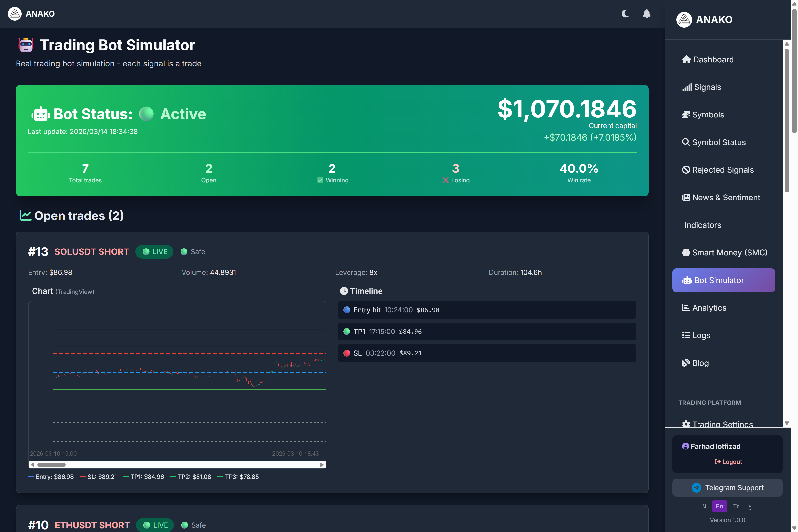This screenshot has height=532, width=798.
Task: Click the sidebar scroll down arrow
Action: [787, 423]
